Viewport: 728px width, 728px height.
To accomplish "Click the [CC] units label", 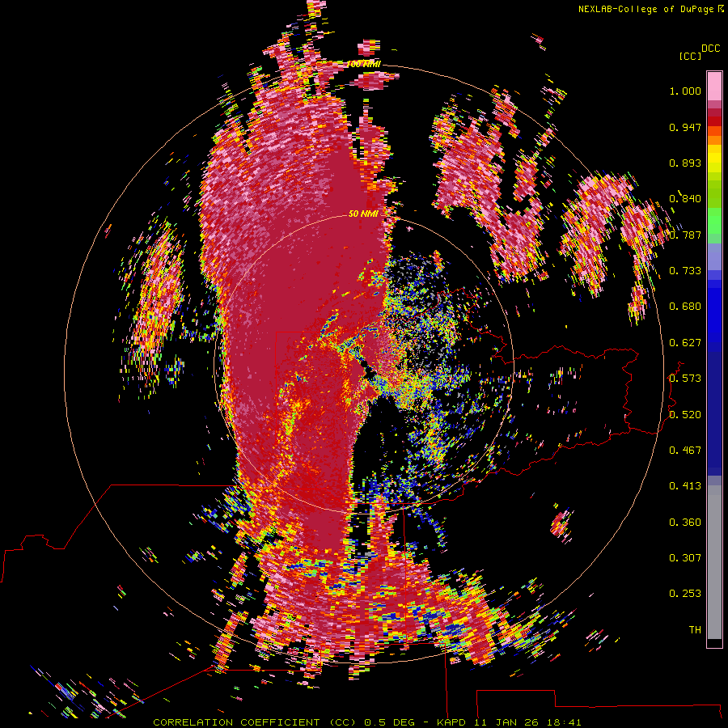I will click(690, 56).
